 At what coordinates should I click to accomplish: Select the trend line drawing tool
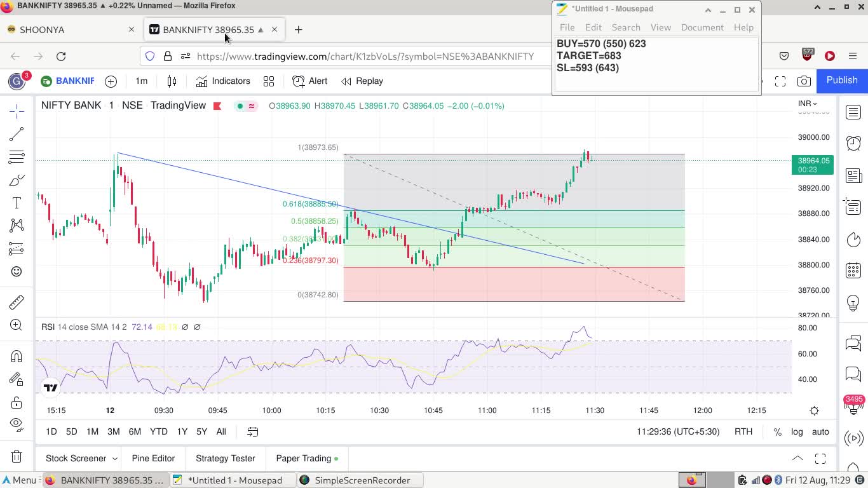click(17, 134)
